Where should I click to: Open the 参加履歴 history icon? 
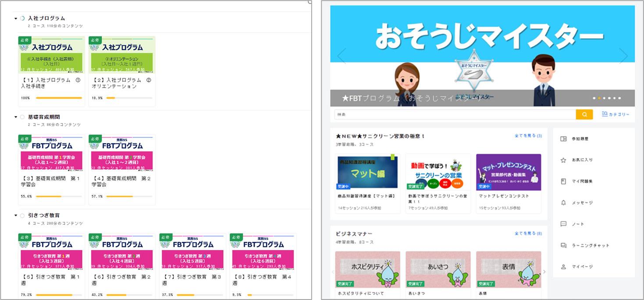point(563,139)
